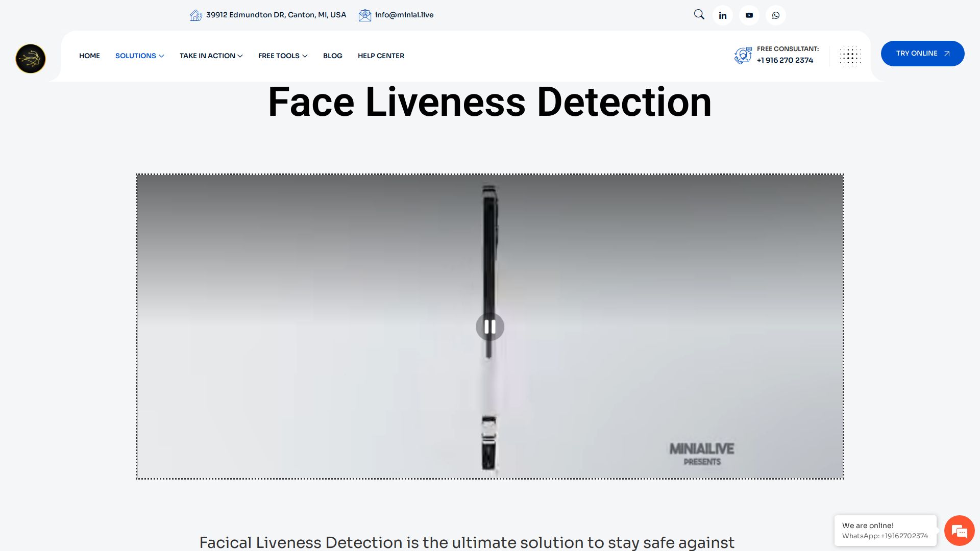
Task: Click the Face Liveness Detection heading
Action: click(490, 102)
